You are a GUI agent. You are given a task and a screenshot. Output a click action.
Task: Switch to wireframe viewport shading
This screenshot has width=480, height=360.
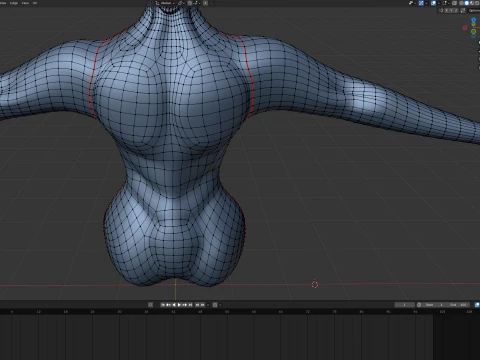coord(461,3)
